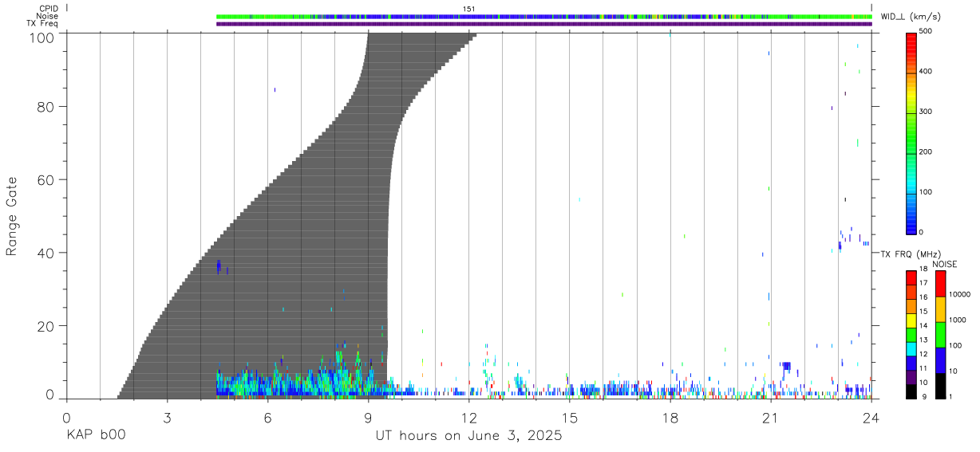Pick the yellow swatch in TX FRQ legend
The height and width of the screenshot is (452, 980).
tap(911, 320)
